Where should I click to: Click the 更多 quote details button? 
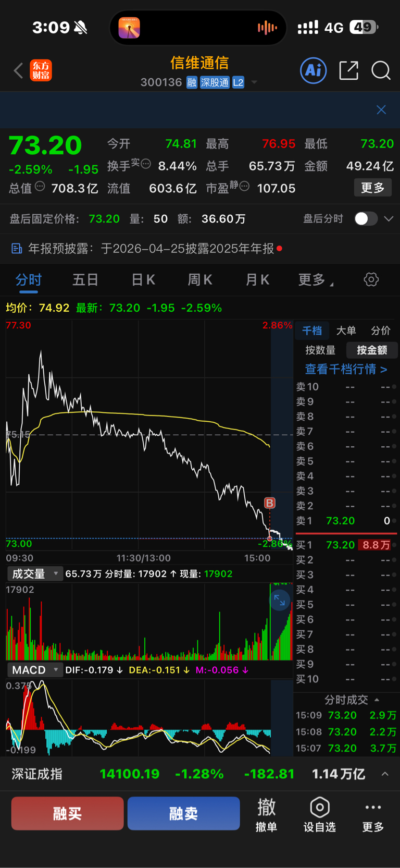[373, 188]
